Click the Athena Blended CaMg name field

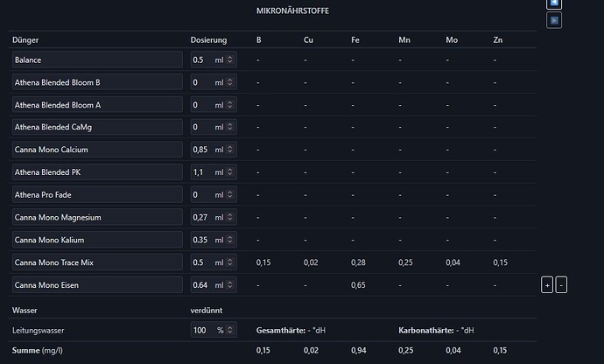click(x=97, y=127)
